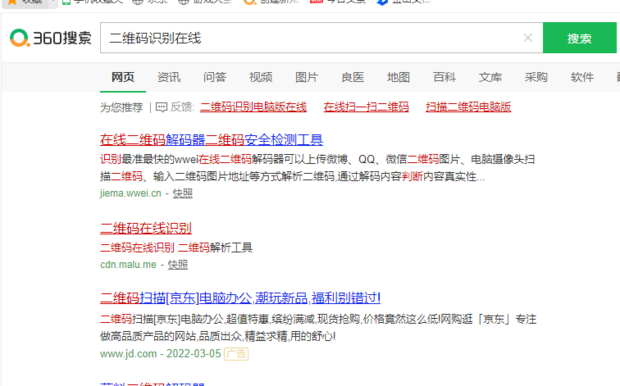
Task: Select the 良医 tab
Action: click(353, 77)
